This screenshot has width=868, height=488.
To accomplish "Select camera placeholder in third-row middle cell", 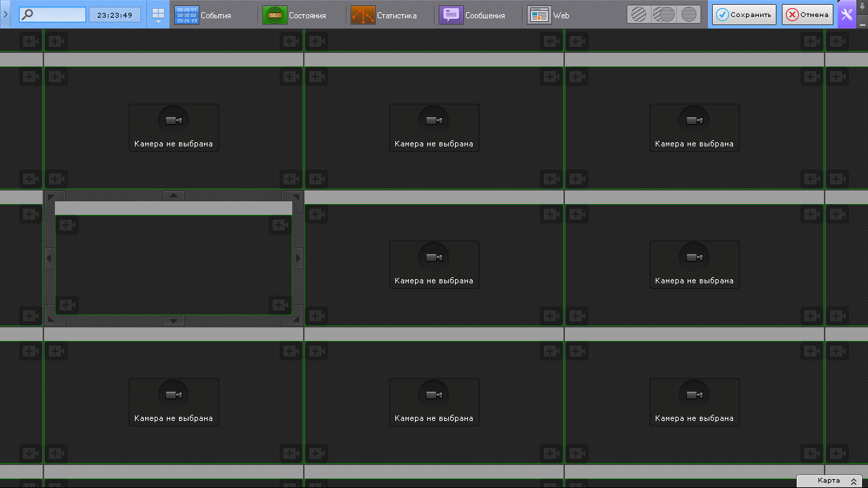I will [434, 402].
